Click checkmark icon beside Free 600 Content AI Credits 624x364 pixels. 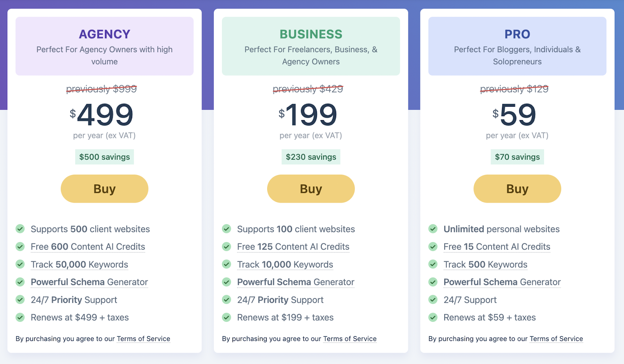click(x=20, y=247)
